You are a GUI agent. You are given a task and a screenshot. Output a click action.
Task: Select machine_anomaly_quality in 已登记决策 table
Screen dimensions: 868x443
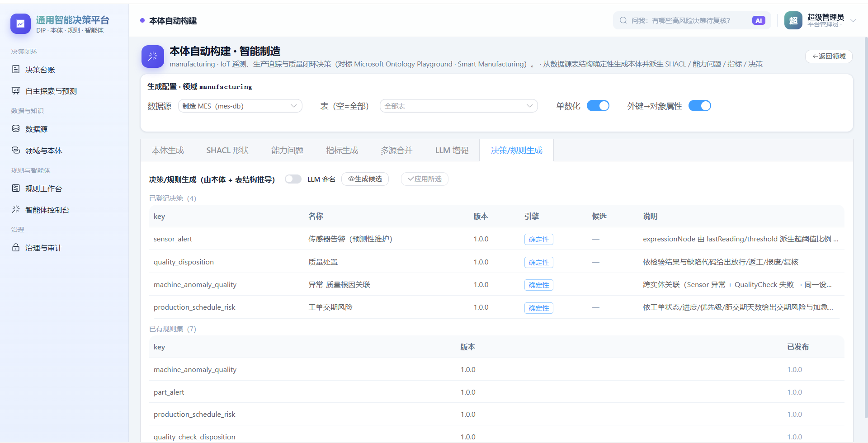(195, 284)
